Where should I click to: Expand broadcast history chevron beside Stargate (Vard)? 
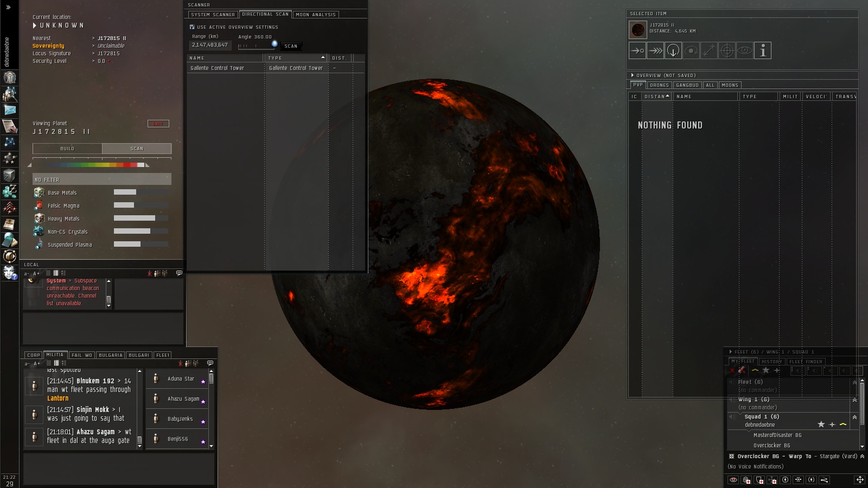tap(862, 457)
